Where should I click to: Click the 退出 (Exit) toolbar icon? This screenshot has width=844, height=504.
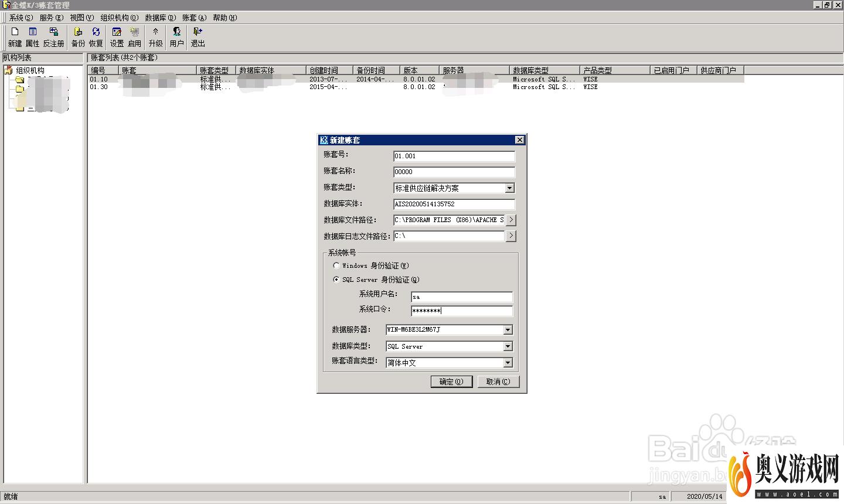point(198,36)
